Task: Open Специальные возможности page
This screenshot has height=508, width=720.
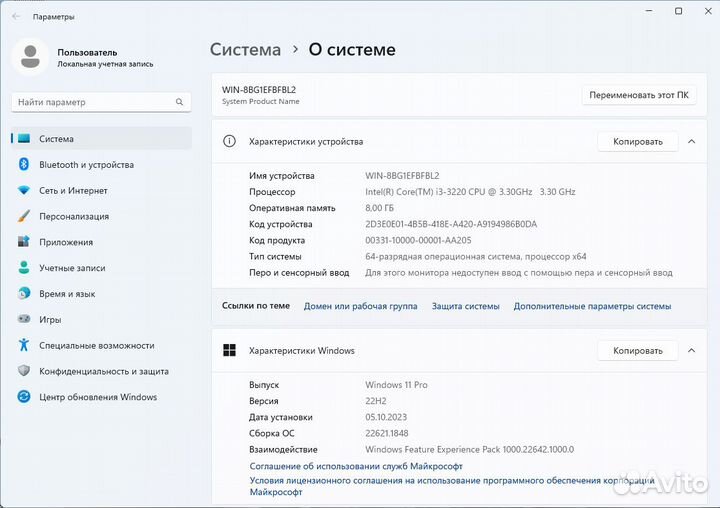Action: click(x=101, y=345)
